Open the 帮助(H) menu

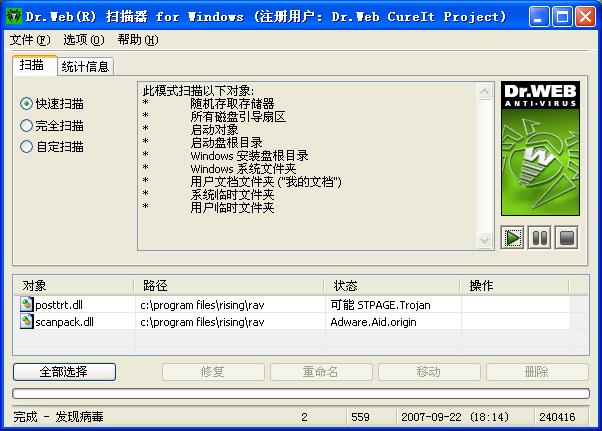pos(138,40)
